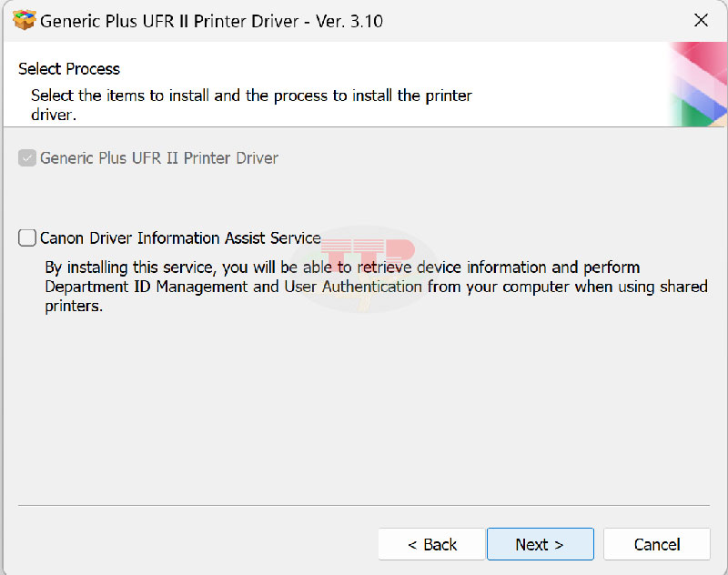Viewport: 728px width, 575px height.
Task: Enable the Canon Driver Information Assist Service checkbox
Action: (x=26, y=237)
